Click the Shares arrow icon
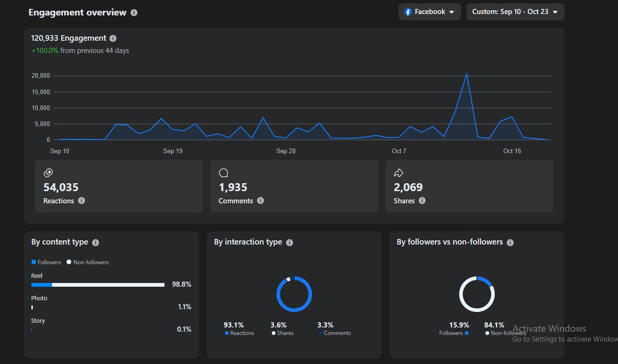 pos(399,173)
